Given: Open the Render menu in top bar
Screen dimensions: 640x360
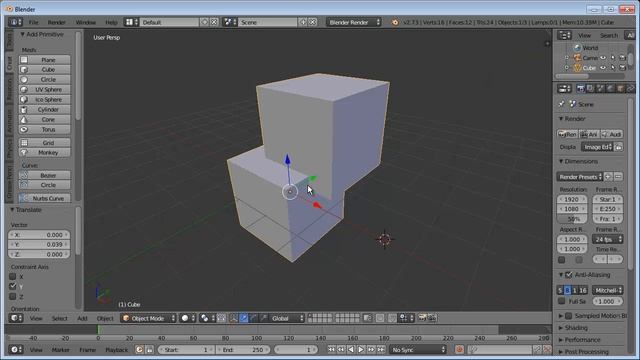Looking at the screenshot, I should pyautogui.click(x=56, y=22).
